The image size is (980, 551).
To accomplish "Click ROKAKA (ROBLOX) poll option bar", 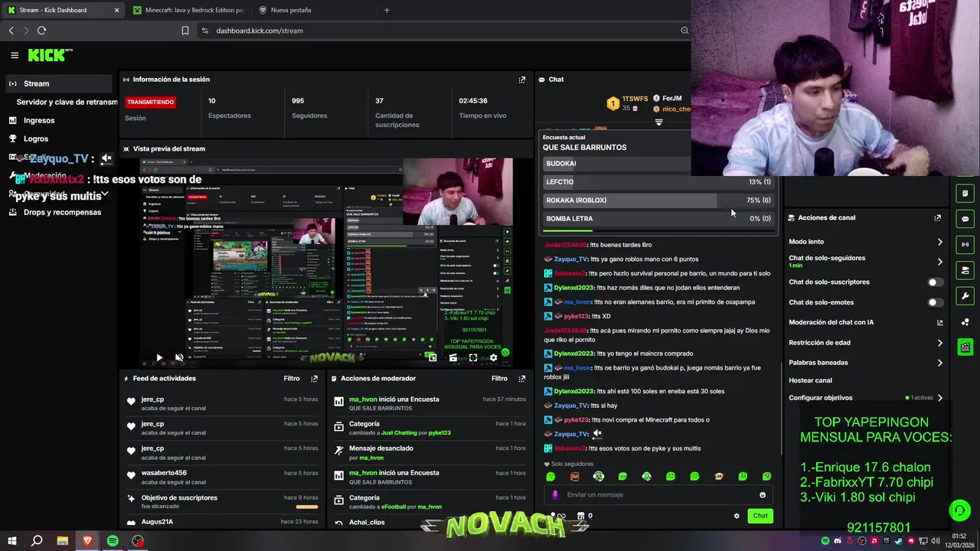I will pyautogui.click(x=658, y=201).
